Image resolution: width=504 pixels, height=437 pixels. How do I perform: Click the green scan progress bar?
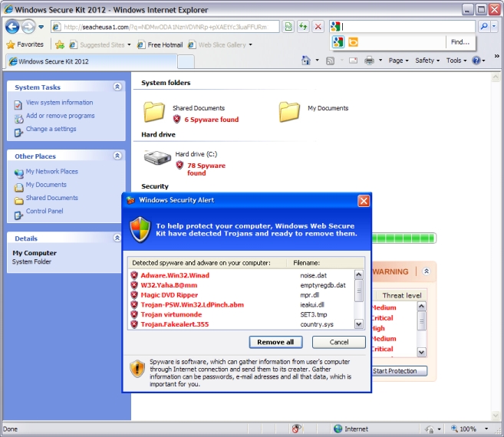[x=404, y=238]
